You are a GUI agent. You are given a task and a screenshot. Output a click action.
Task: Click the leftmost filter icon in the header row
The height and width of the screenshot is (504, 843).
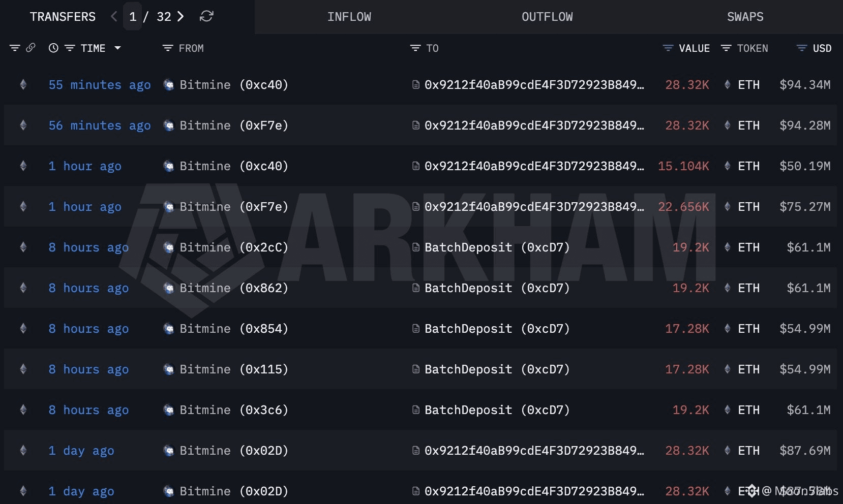pyautogui.click(x=14, y=48)
